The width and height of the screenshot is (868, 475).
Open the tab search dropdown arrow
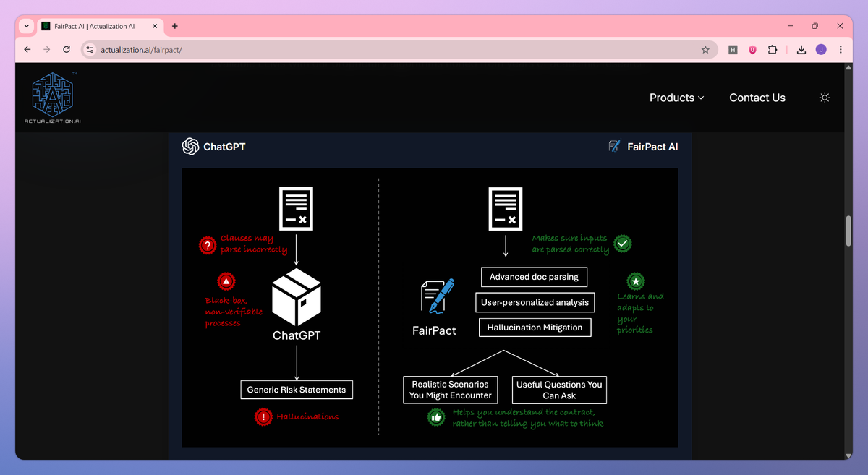[x=27, y=26]
